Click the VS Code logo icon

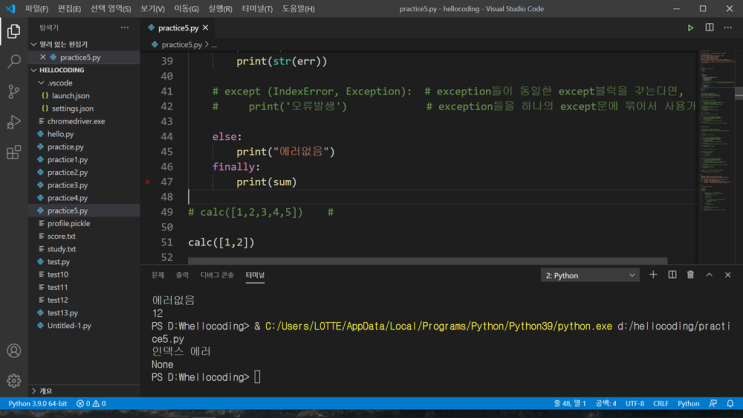pos(10,9)
